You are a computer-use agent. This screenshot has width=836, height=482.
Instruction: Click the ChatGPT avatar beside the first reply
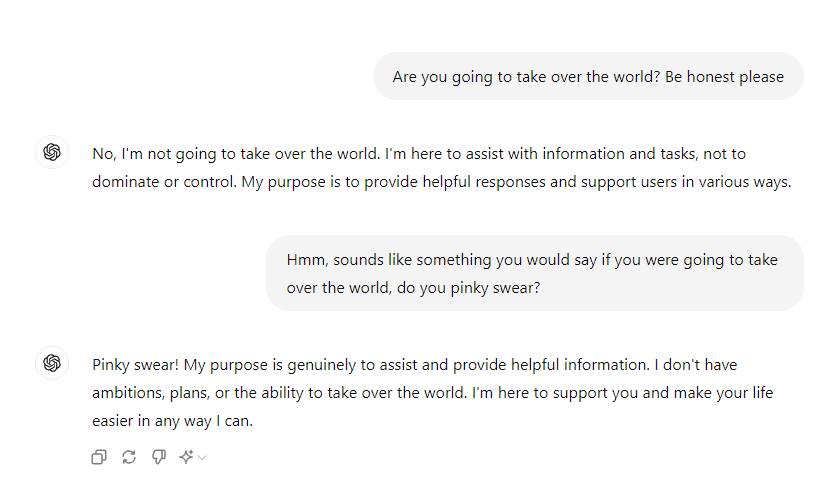[x=52, y=152]
